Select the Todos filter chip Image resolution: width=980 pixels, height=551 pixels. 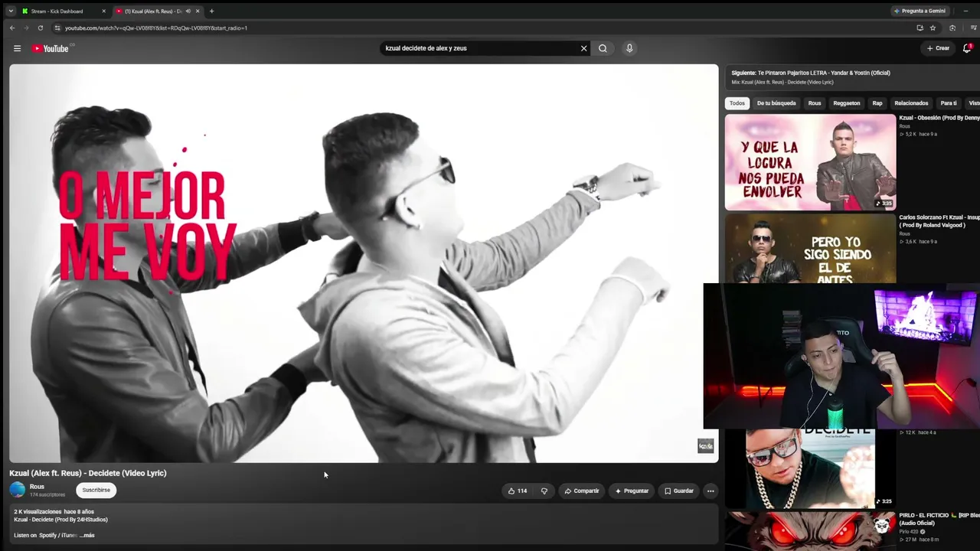click(737, 103)
